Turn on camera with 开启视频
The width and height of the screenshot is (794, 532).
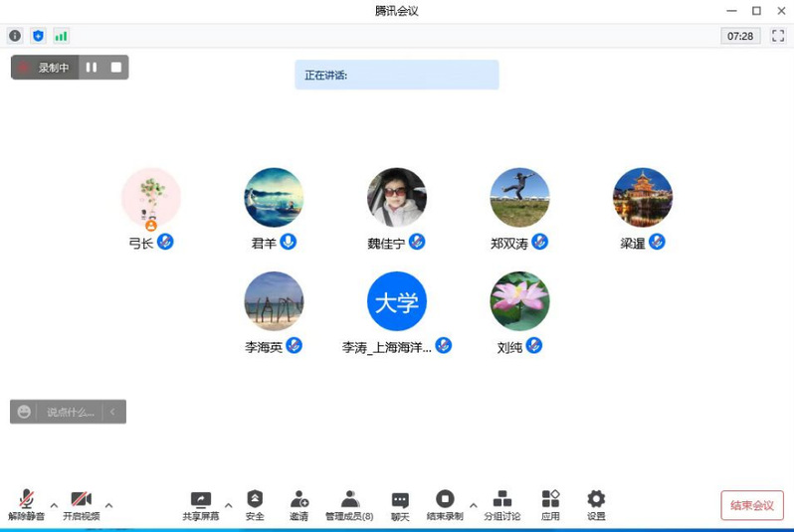click(x=81, y=505)
